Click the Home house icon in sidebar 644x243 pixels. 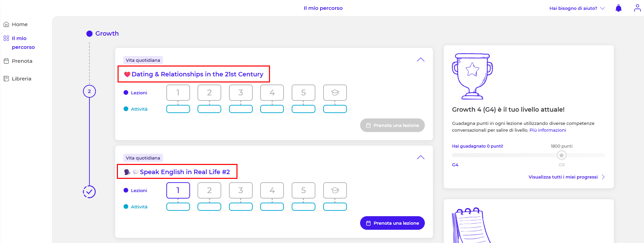tap(6, 24)
